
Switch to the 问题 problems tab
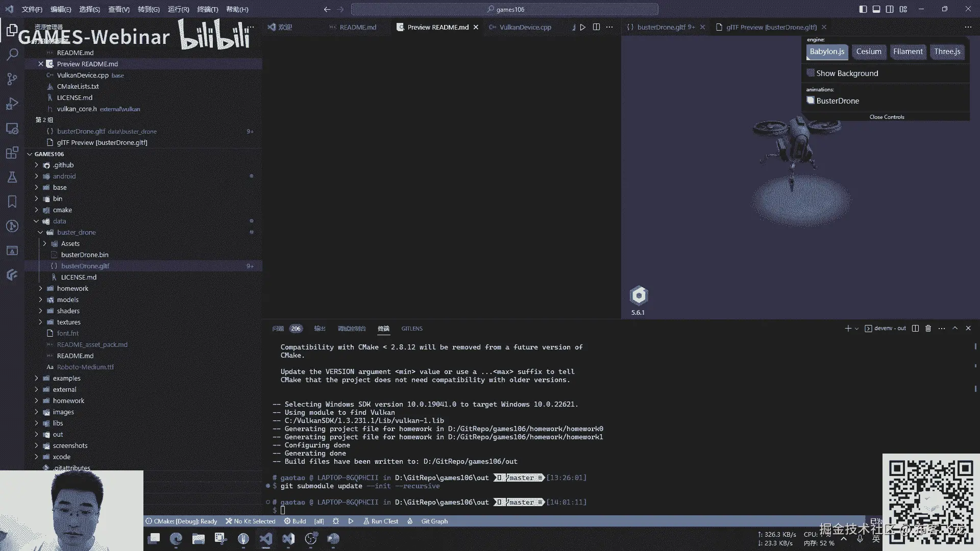tap(278, 329)
